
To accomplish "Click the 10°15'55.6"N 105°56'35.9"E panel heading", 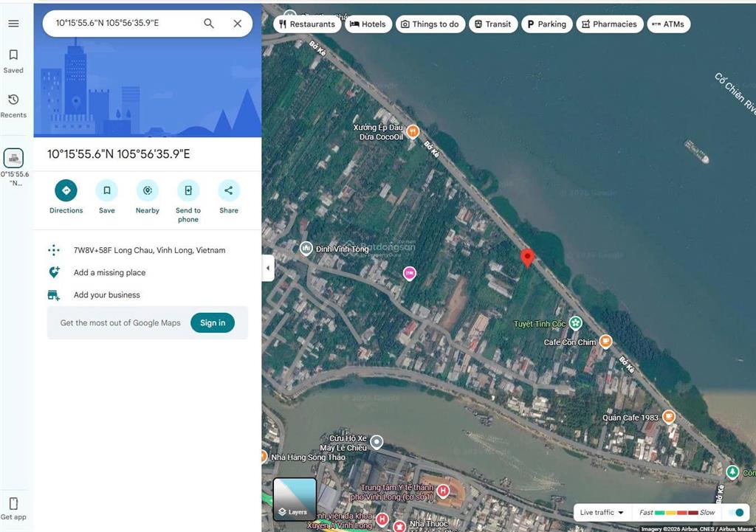I will click(119, 154).
